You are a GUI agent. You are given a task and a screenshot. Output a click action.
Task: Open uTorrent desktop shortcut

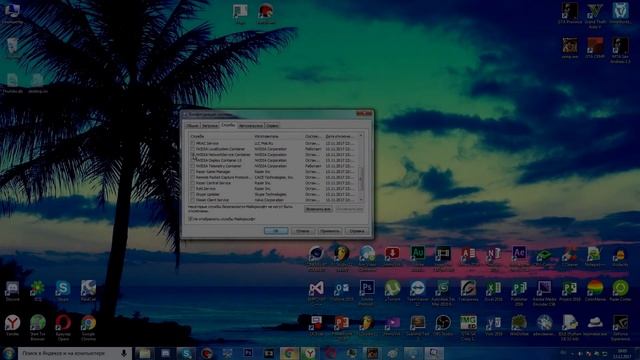click(x=392, y=291)
